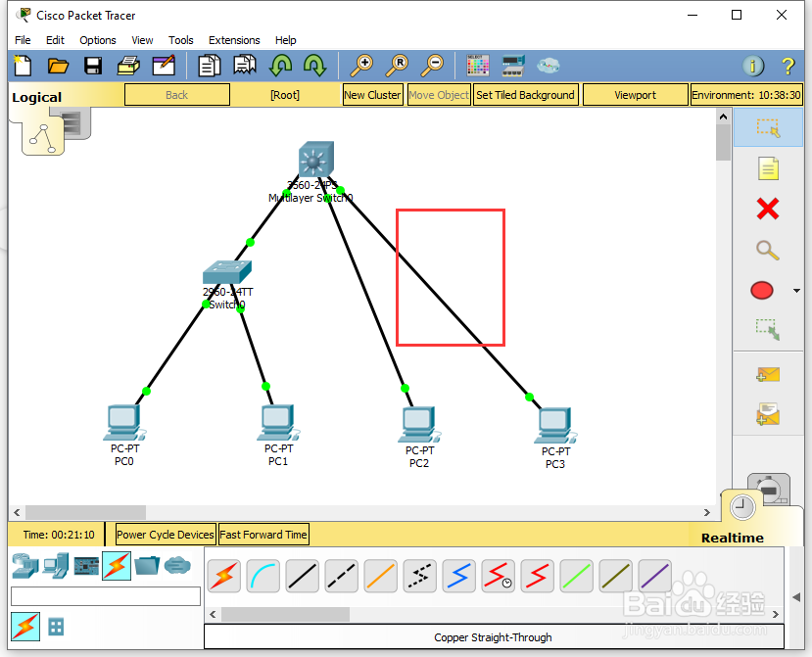Click the device search input field
This screenshot has width=812, height=657.
click(106, 596)
